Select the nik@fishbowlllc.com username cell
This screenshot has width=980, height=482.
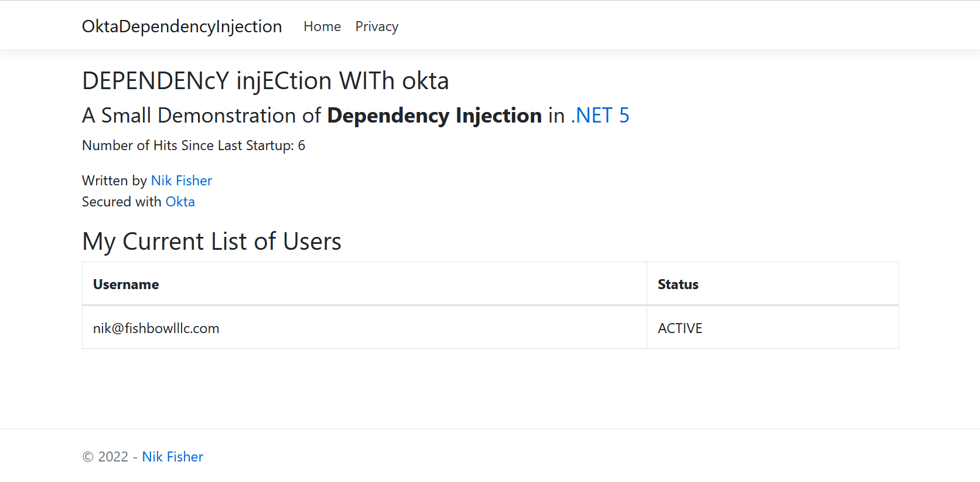(156, 328)
